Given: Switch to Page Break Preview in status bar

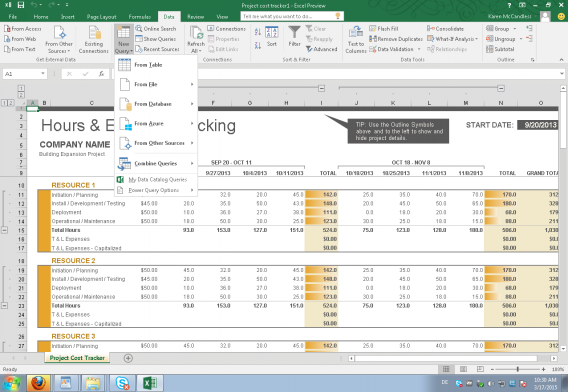Looking at the screenshot, I should pyautogui.click(x=480, y=369).
